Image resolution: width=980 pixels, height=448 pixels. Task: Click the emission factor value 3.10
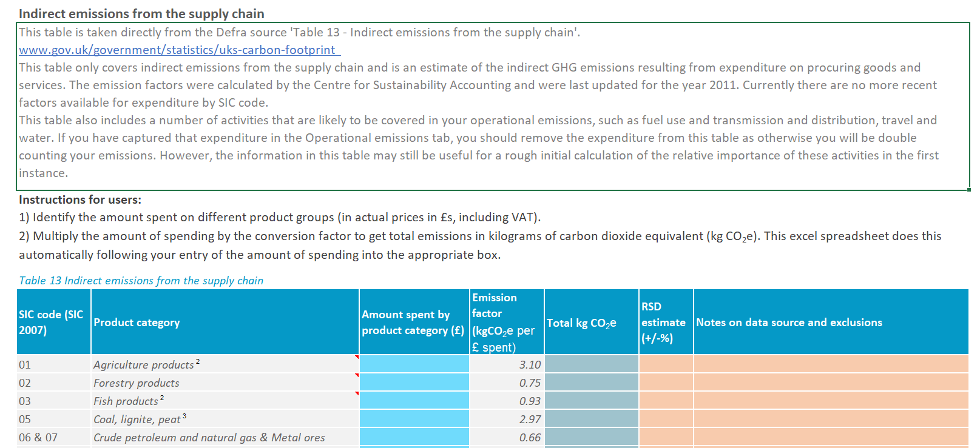click(529, 364)
